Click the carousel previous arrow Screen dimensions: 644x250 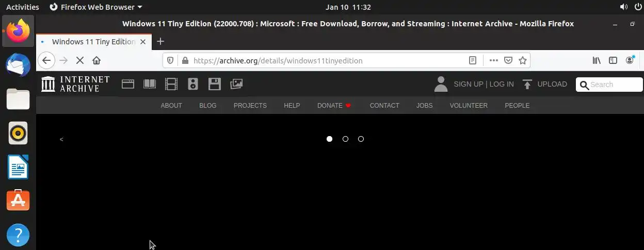click(x=61, y=139)
